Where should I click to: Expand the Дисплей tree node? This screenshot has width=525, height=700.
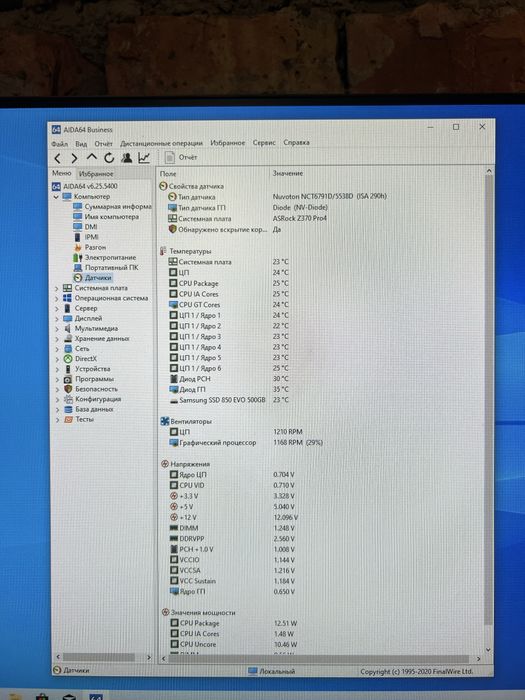point(57,319)
